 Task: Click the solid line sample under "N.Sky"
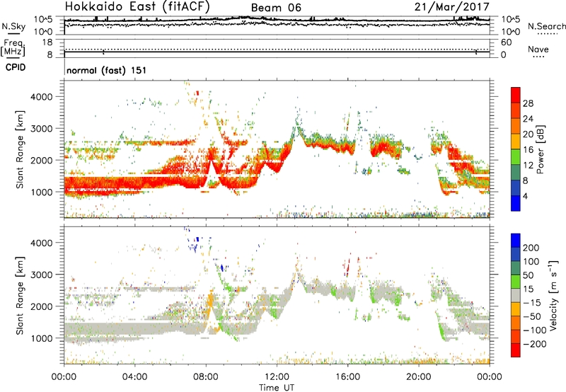(13, 34)
